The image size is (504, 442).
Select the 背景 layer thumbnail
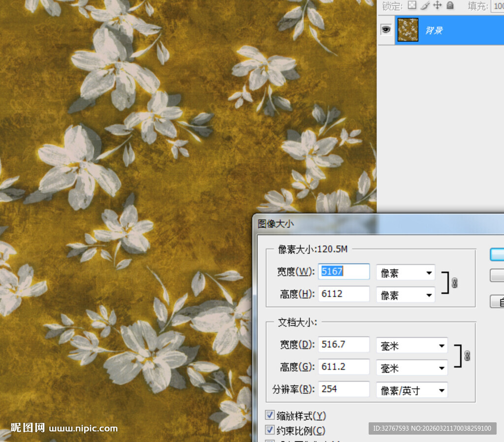408,30
